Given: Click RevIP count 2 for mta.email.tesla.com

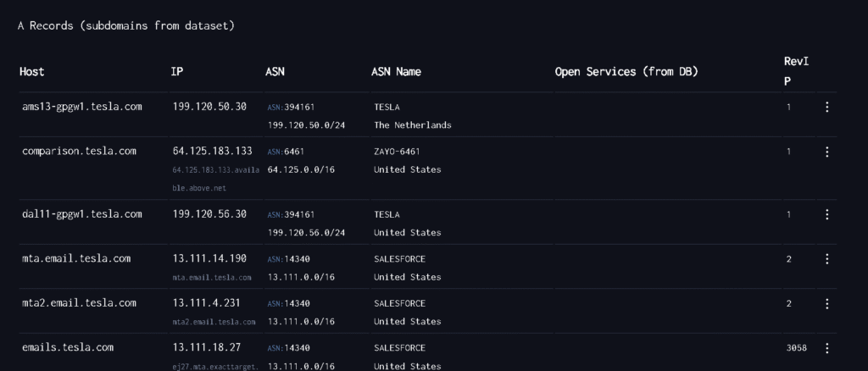Looking at the screenshot, I should [789, 258].
